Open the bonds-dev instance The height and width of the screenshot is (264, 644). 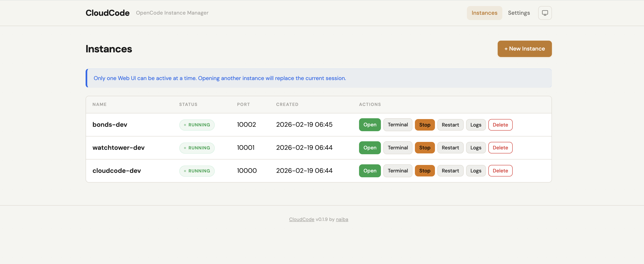pos(370,125)
